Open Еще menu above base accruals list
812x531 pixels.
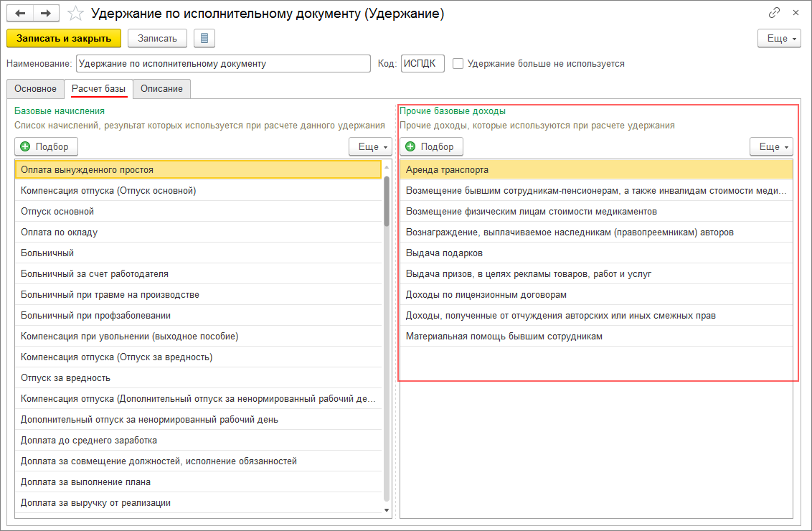370,146
